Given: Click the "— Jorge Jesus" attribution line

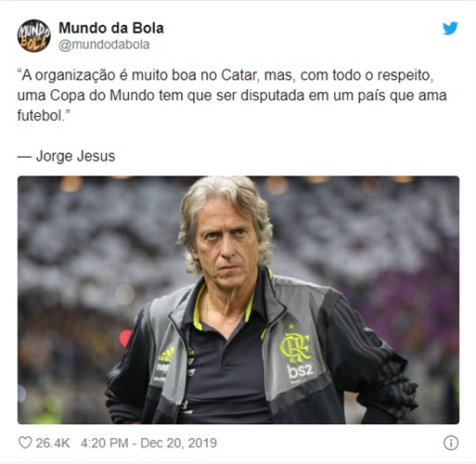Looking at the screenshot, I should click(x=66, y=156).
